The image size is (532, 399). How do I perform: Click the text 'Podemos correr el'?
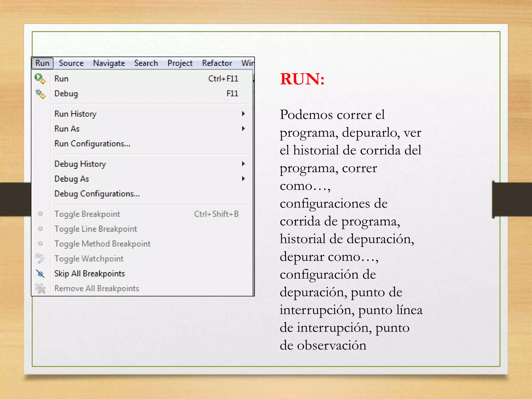coord(332,115)
